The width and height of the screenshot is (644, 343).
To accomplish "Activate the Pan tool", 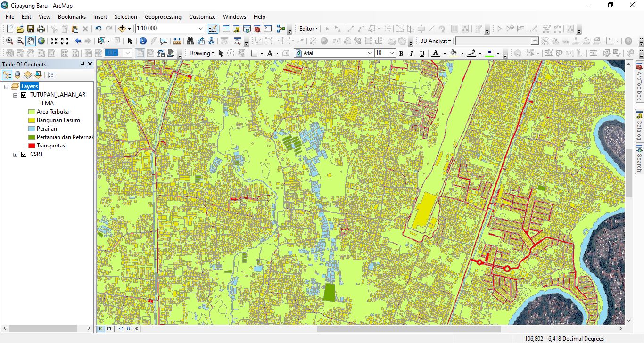I will point(30,41).
